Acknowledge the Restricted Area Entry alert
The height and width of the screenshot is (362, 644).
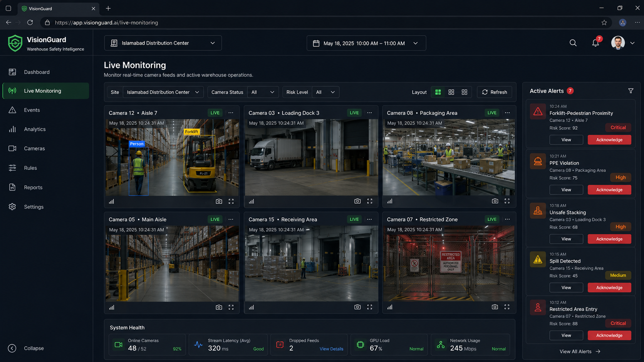609,335
